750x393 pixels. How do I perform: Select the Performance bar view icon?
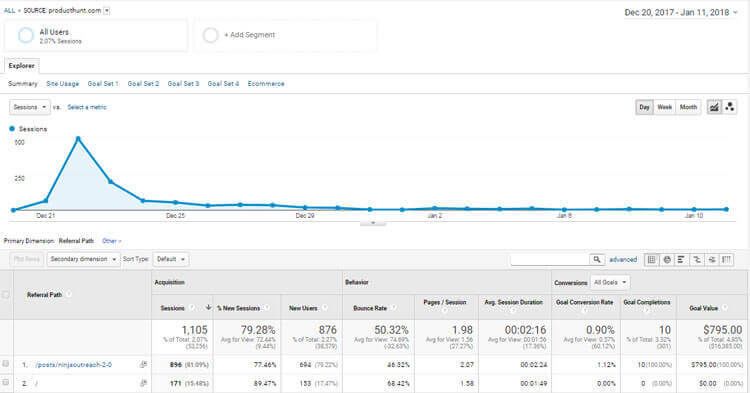(681, 259)
